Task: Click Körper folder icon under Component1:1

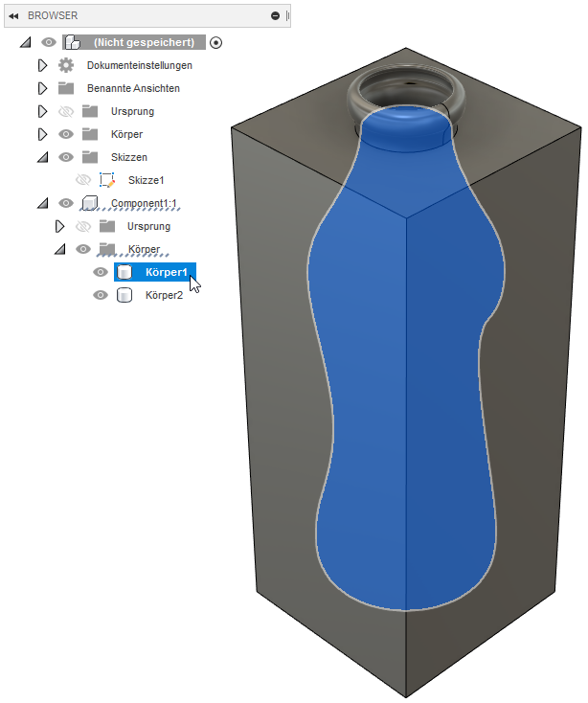Action: tap(107, 249)
